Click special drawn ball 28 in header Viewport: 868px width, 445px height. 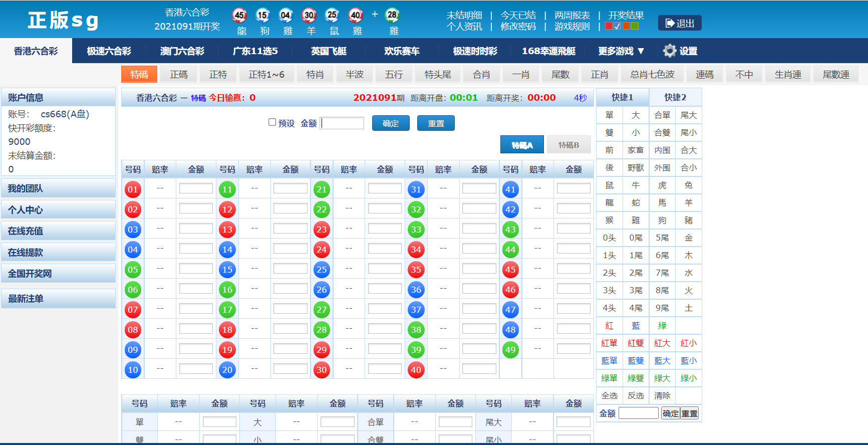(392, 15)
